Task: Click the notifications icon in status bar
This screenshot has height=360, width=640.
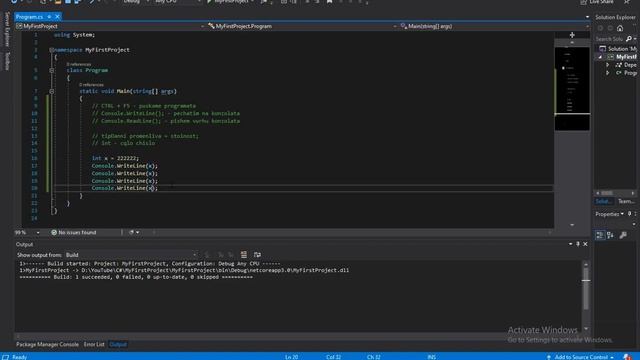Action: (627, 357)
